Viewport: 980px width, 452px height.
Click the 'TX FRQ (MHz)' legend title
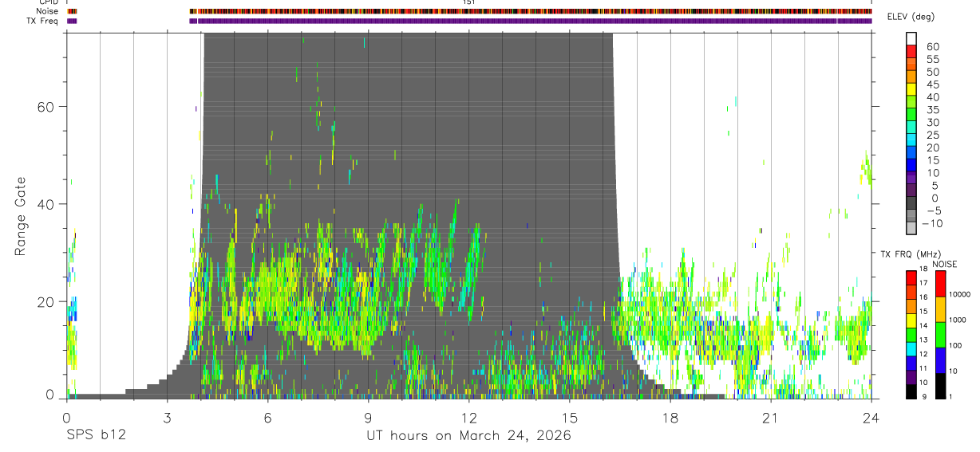[x=911, y=254]
